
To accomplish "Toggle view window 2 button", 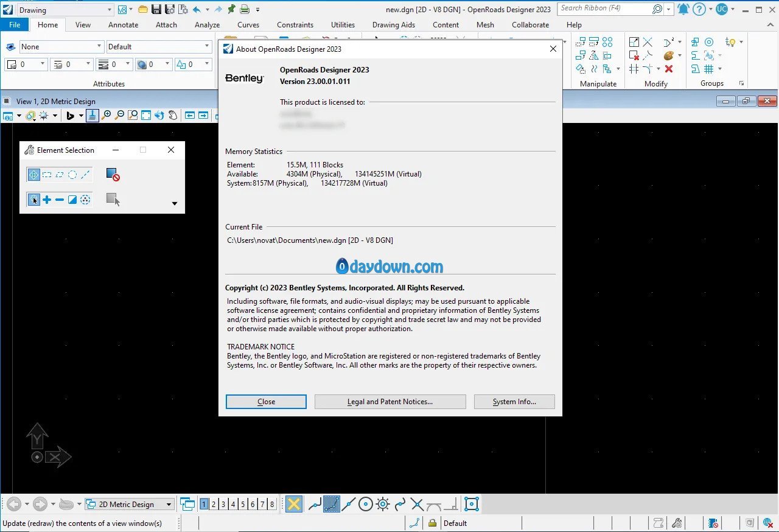I will click(x=214, y=504).
